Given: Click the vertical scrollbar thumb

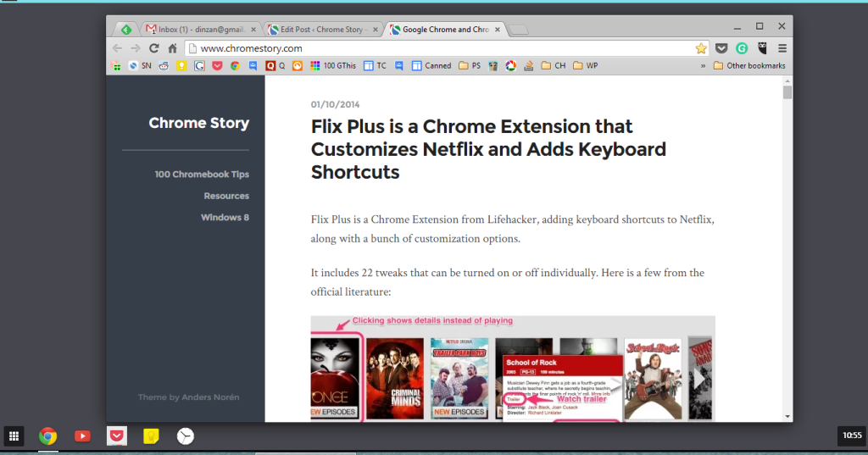Looking at the screenshot, I should pyautogui.click(x=787, y=92).
